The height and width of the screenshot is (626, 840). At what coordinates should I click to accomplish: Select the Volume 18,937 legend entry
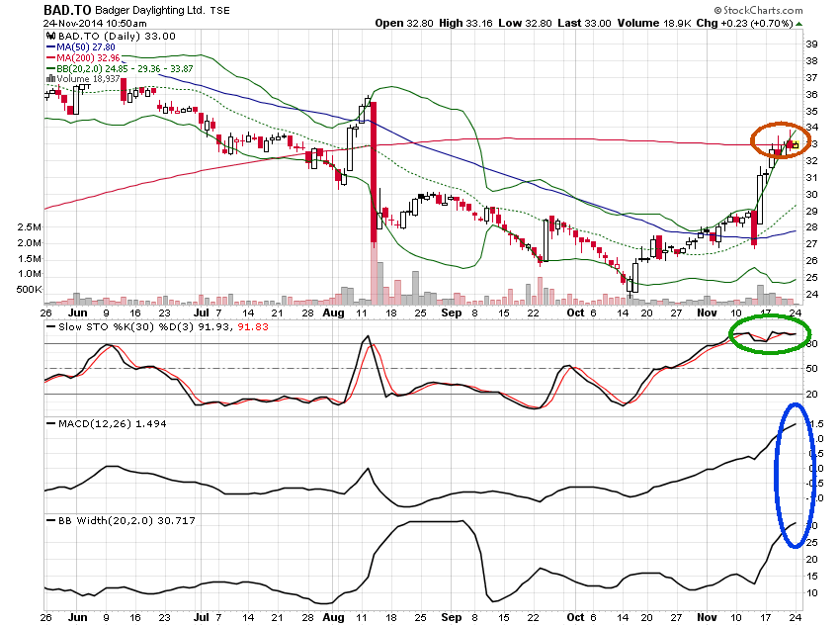tap(88, 79)
